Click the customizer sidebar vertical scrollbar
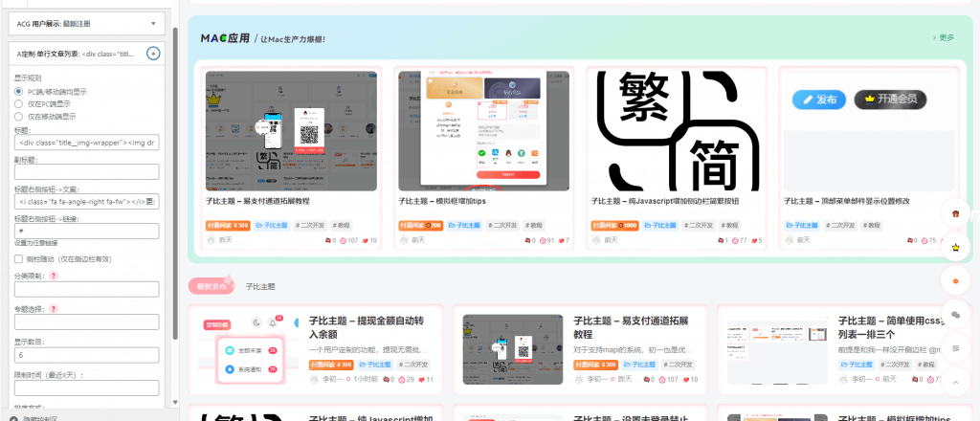The width and height of the screenshot is (980, 421). click(175, 183)
